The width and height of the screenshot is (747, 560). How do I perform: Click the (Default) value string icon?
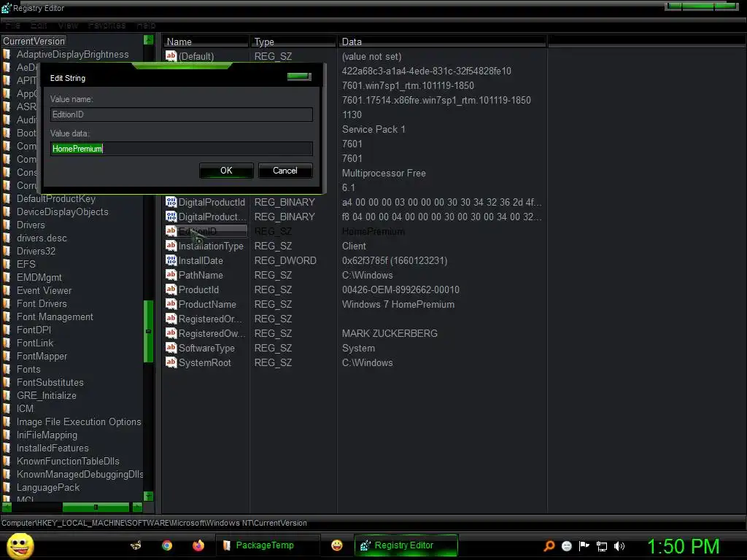tap(171, 55)
